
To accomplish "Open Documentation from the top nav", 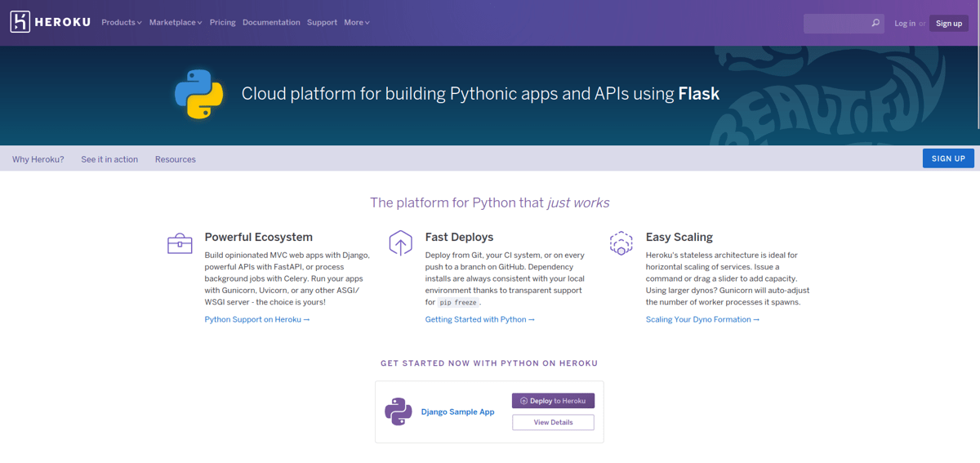I will coord(271,23).
